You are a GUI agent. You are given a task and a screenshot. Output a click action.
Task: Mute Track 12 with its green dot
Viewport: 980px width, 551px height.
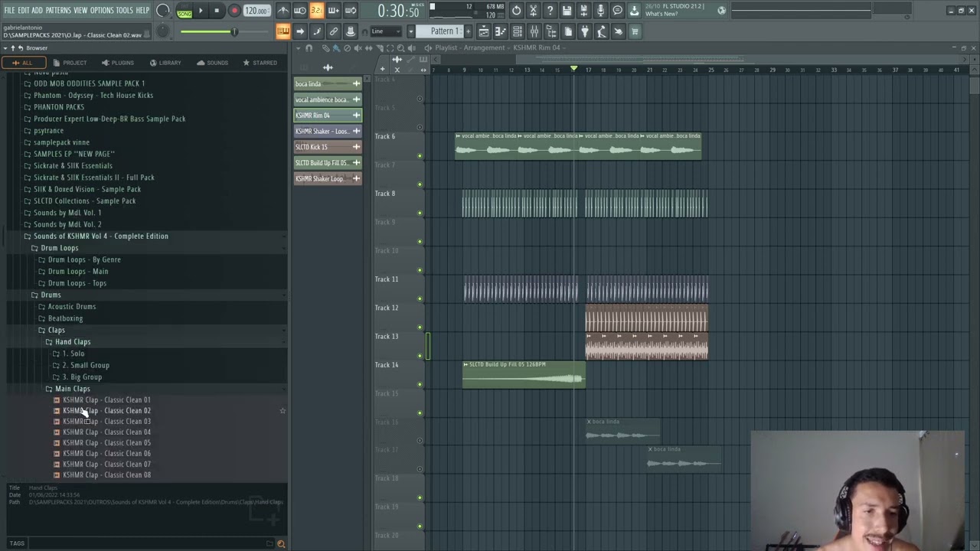(420, 327)
